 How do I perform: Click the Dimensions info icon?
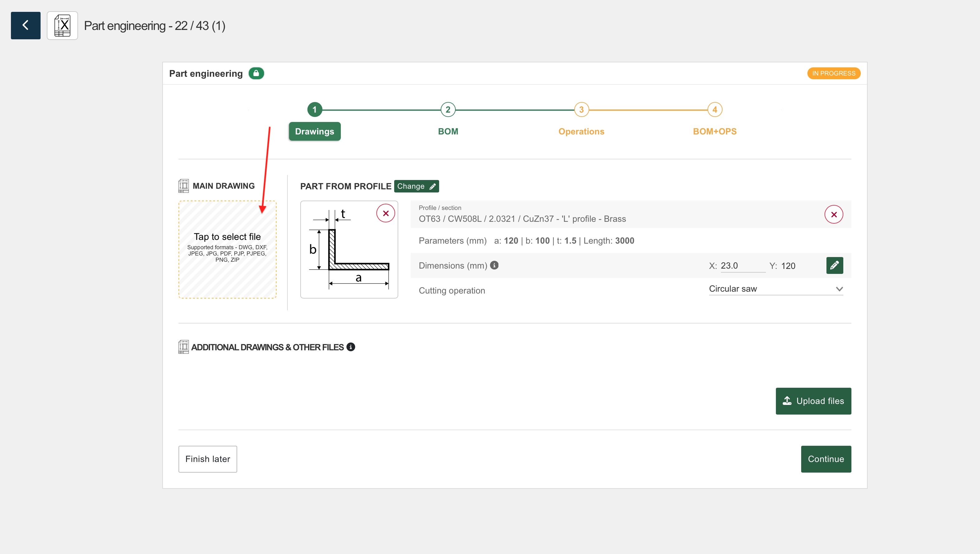point(494,265)
